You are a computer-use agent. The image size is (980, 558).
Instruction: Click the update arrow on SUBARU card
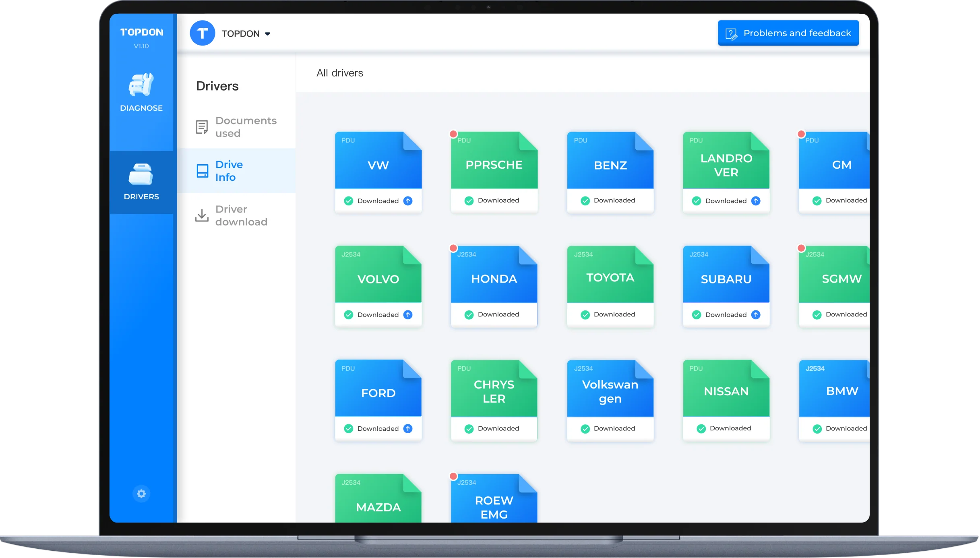pyautogui.click(x=756, y=314)
